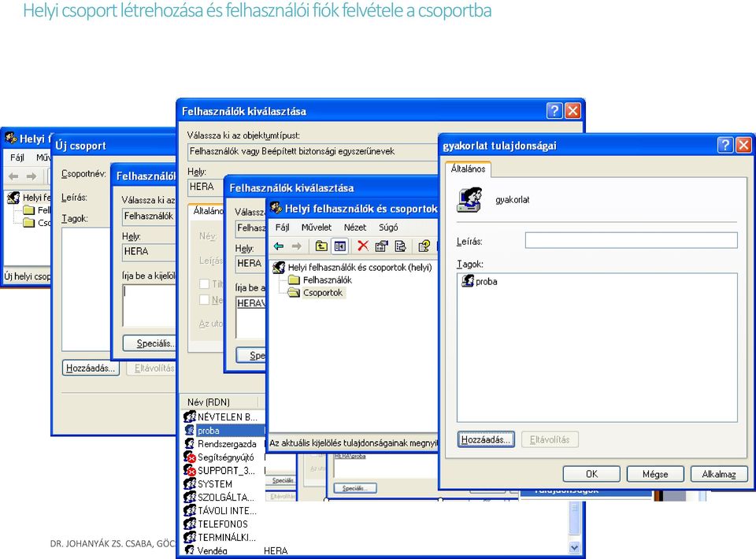Image resolution: width=756 pixels, height=559 pixels.
Task: Open Properties via the toolbar properties icon
Action: (x=381, y=246)
